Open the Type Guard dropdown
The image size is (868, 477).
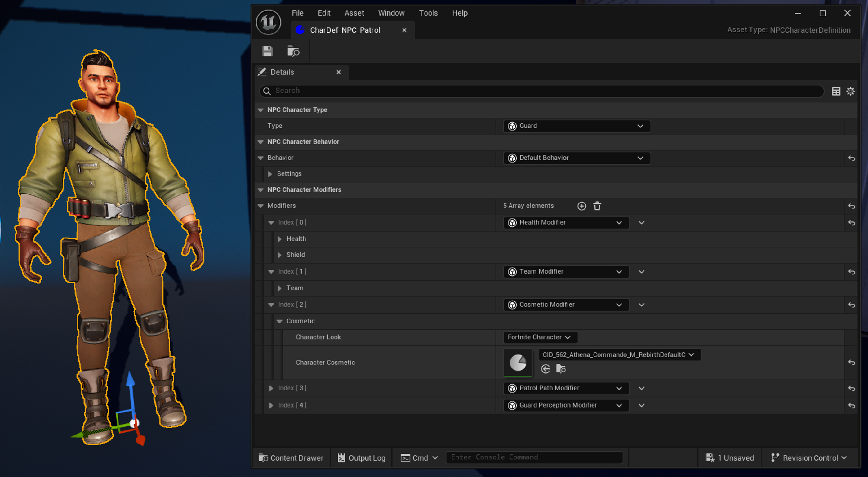pos(576,126)
